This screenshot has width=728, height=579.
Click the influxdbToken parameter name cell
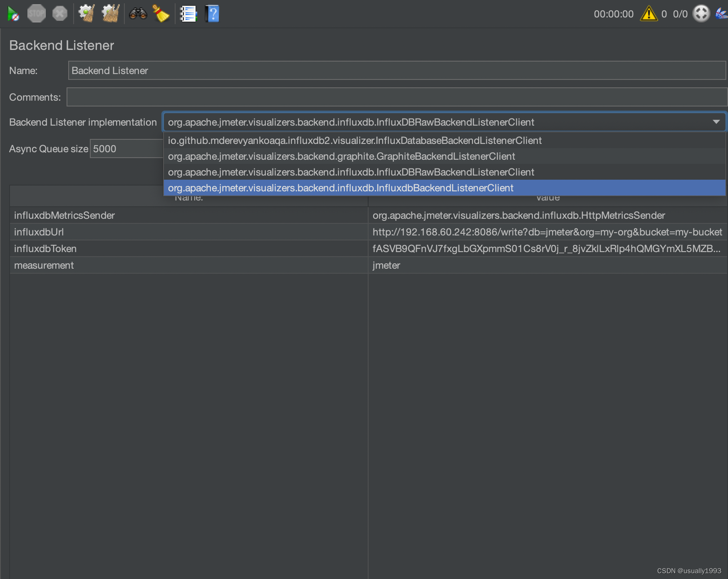tap(189, 249)
